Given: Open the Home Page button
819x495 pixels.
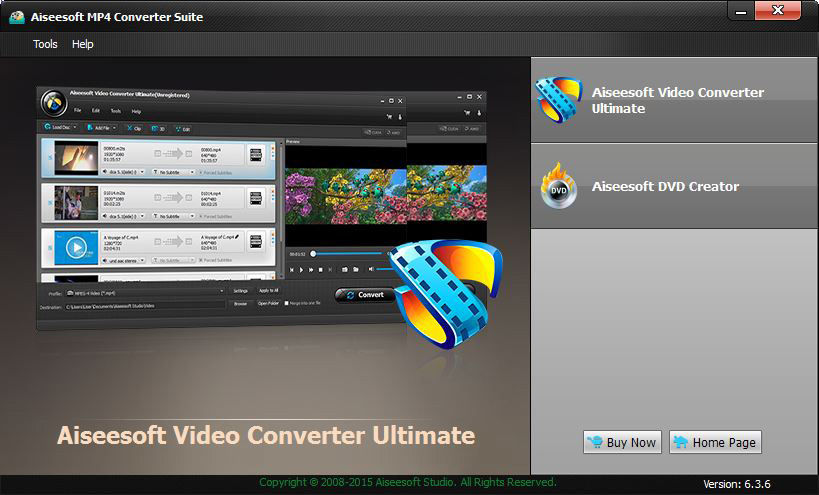Looking at the screenshot, I should click(x=715, y=442).
